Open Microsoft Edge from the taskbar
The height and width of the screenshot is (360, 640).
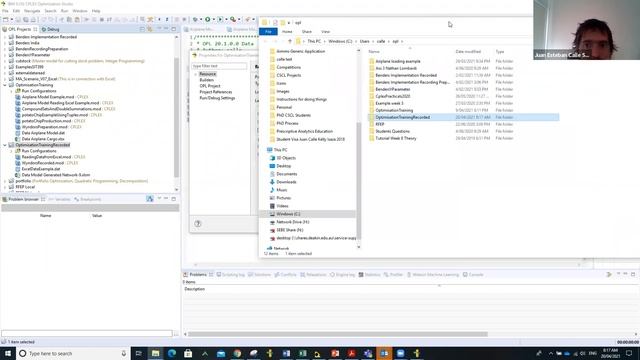(172, 353)
